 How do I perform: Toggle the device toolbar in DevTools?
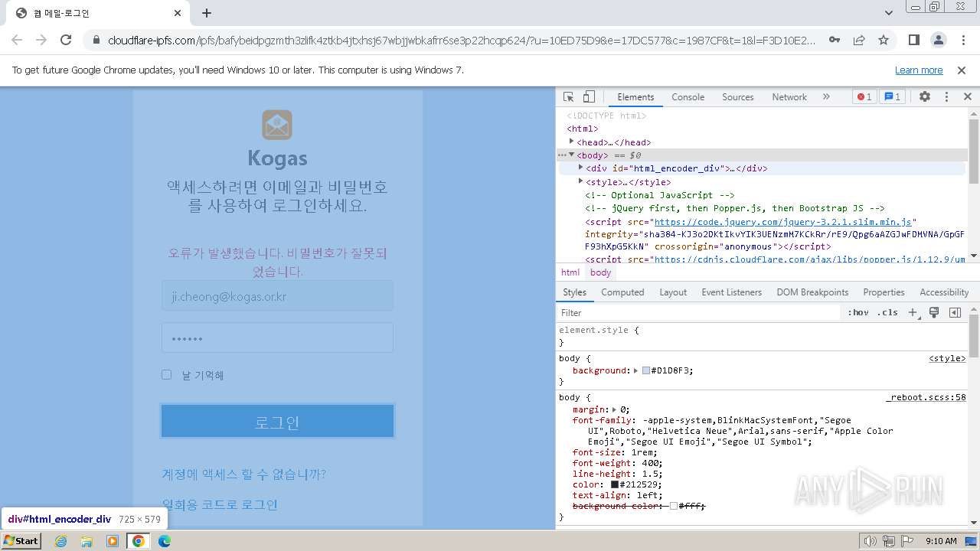pyautogui.click(x=589, y=97)
